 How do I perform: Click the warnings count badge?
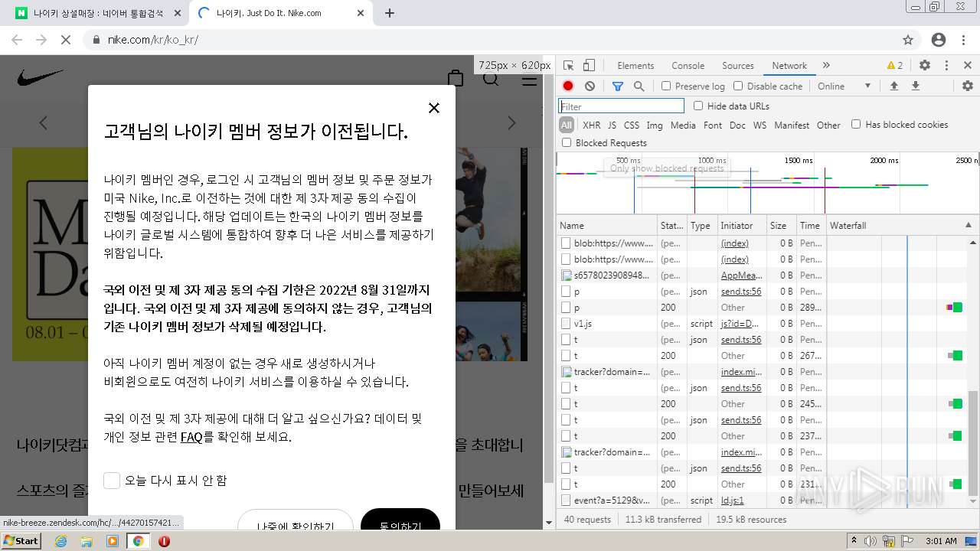coord(894,66)
